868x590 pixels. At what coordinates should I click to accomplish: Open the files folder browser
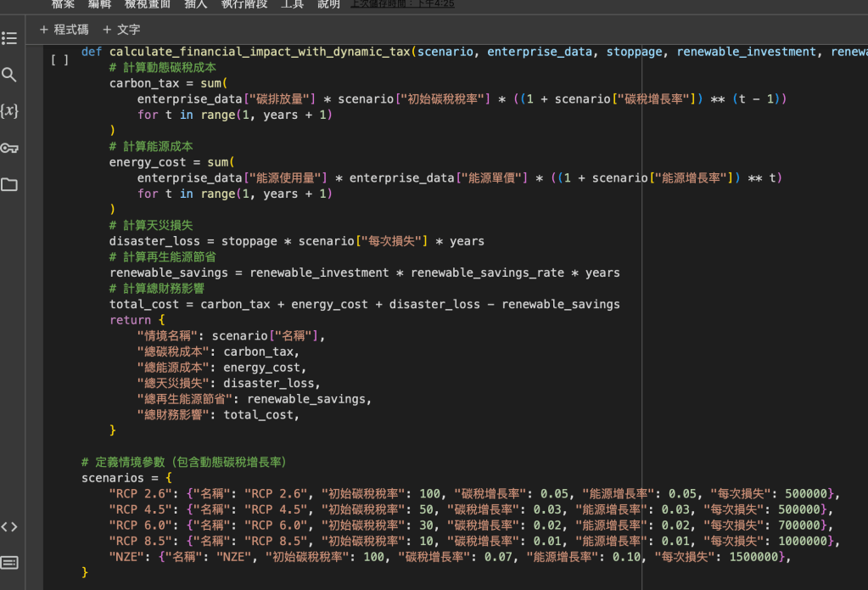[9, 184]
